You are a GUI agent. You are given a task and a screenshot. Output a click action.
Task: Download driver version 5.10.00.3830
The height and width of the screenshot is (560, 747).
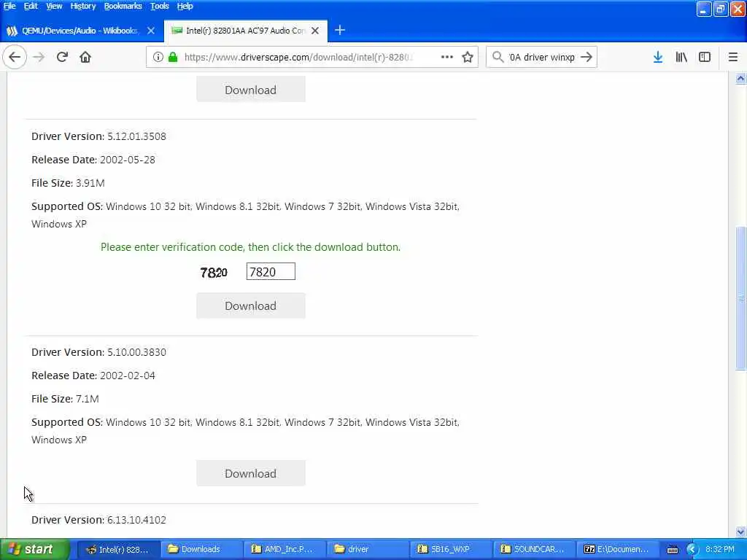coord(251,473)
